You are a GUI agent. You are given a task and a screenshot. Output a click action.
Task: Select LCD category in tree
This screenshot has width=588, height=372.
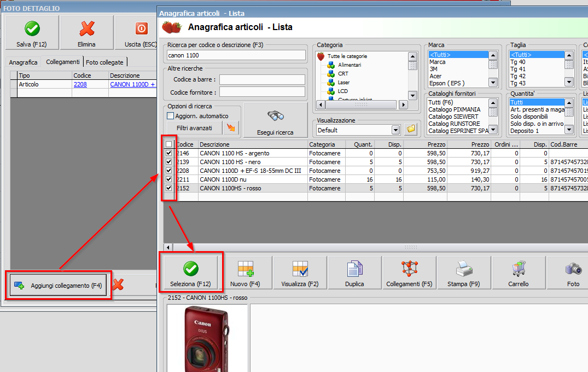tap(343, 91)
